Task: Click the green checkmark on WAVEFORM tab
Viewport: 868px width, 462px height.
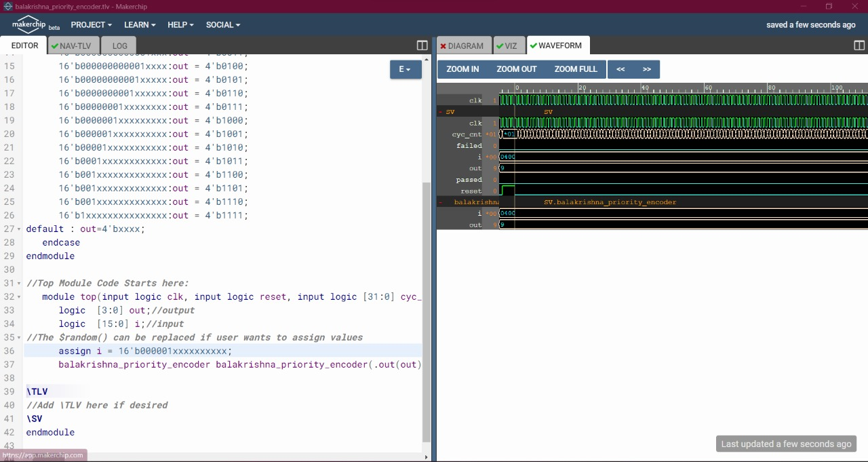Action: [x=535, y=45]
